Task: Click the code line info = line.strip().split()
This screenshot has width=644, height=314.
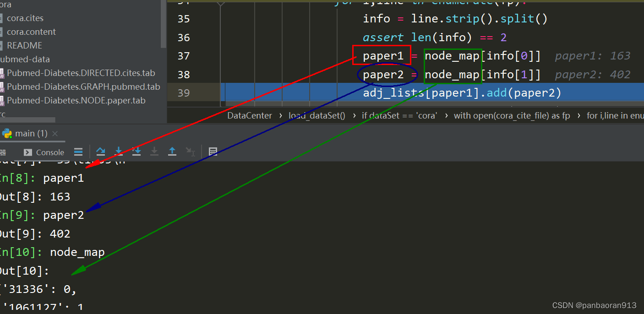Action: [455, 19]
